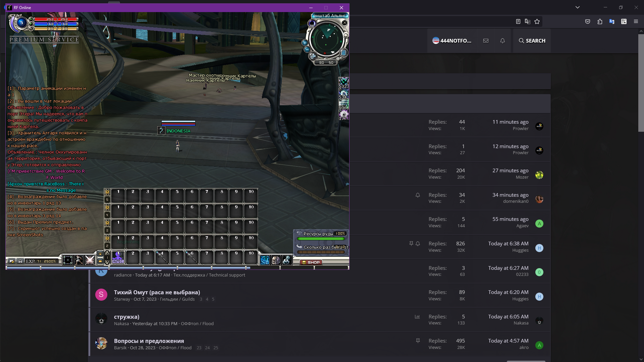Open the in-game SHOP button

click(x=311, y=262)
